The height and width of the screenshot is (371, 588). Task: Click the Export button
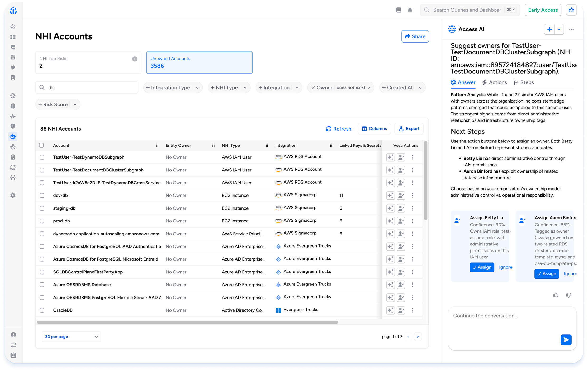(409, 129)
